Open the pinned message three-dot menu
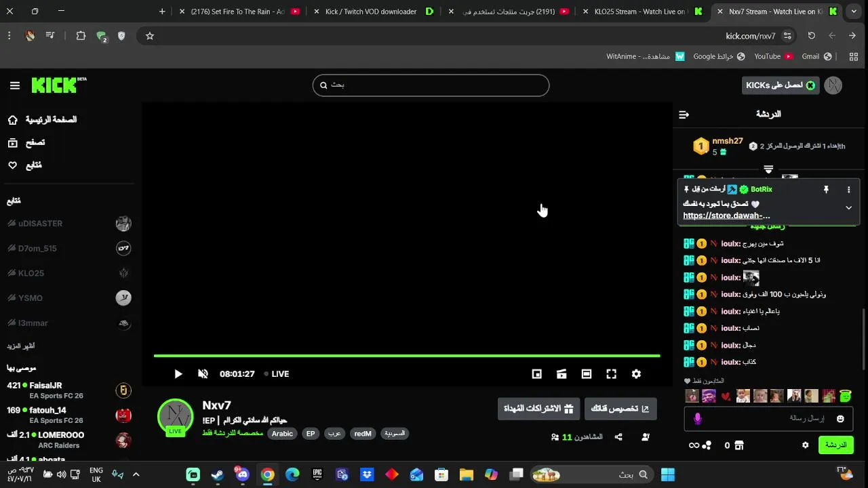The image size is (868, 488). [x=848, y=190]
